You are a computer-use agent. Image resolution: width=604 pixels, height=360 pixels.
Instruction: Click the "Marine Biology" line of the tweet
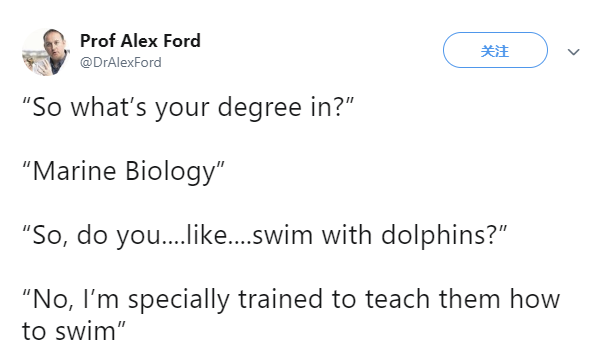123,171
